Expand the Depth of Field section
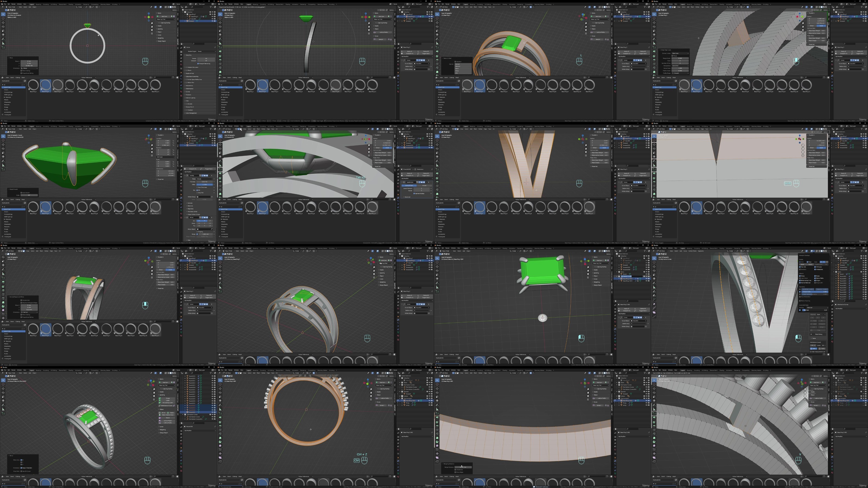This screenshot has height=488, width=868. pyautogui.click(x=200, y=74)
